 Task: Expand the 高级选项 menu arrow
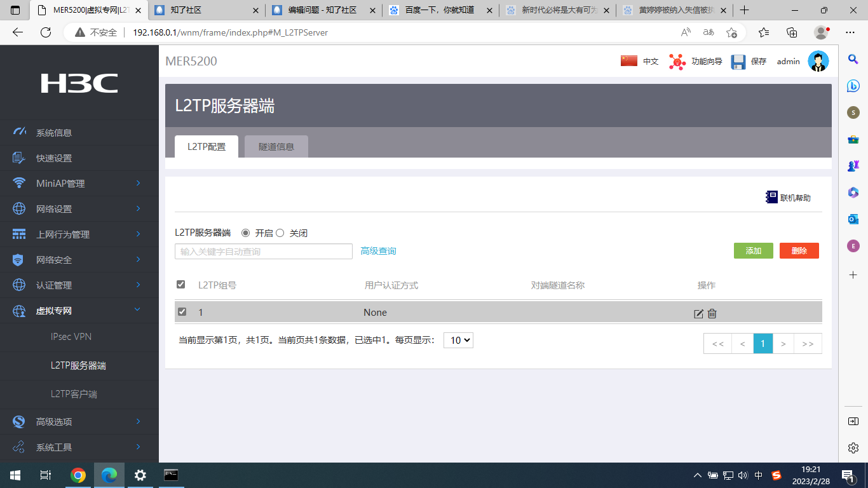[x=138, y=421]
